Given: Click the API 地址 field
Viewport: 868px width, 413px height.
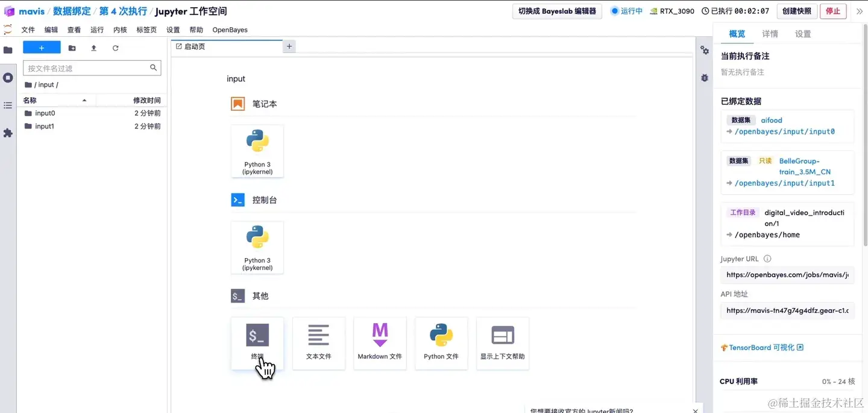Looking at the screenshot, I should coord(787,311).
